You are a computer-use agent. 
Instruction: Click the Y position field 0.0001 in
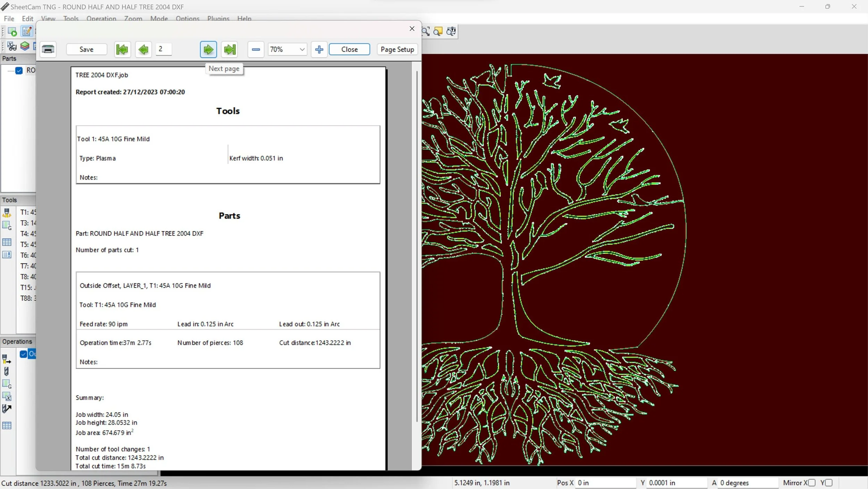point(677,483)
